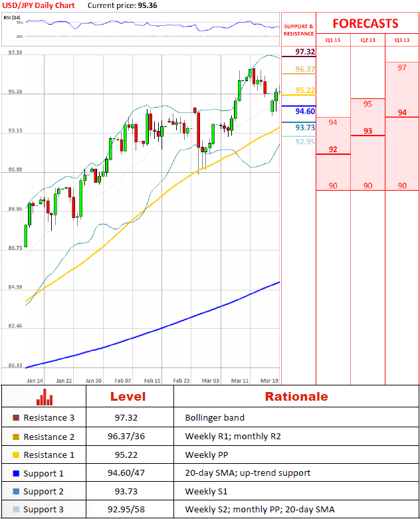Image resolution: width=420 pixels, height=519 pixels.
Task: Click the Current price 95.36 text
Action: point(122,5)
